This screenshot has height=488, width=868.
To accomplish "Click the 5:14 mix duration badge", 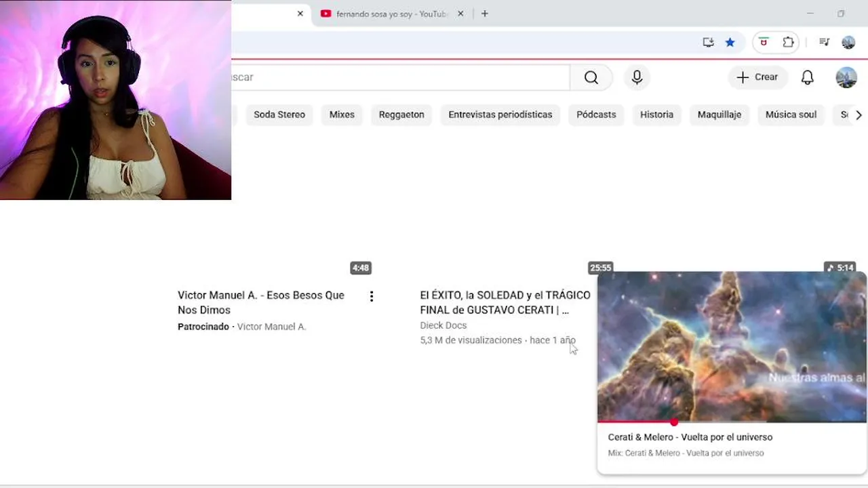I will pos(840,268).
